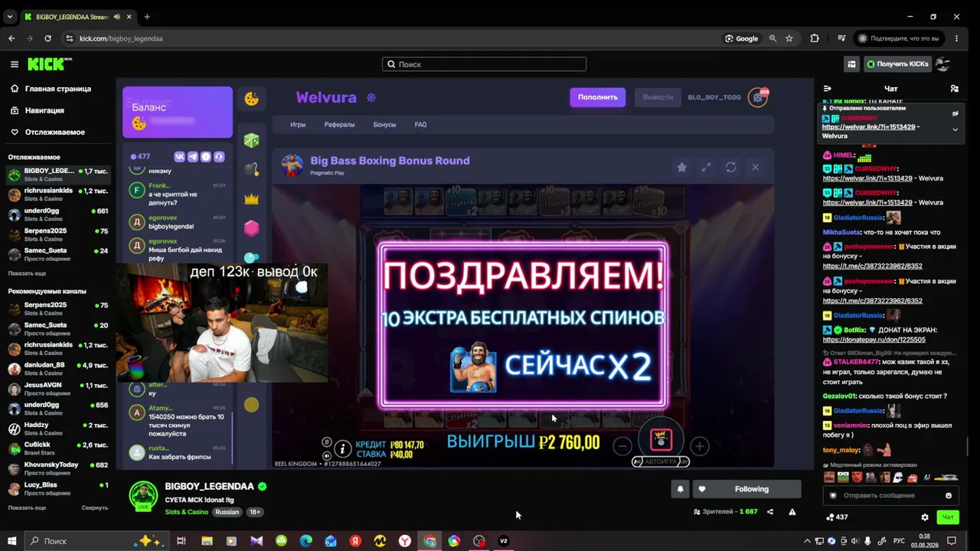Go to the Kick logo home
980x551 pixels.
tap(49, 64)
